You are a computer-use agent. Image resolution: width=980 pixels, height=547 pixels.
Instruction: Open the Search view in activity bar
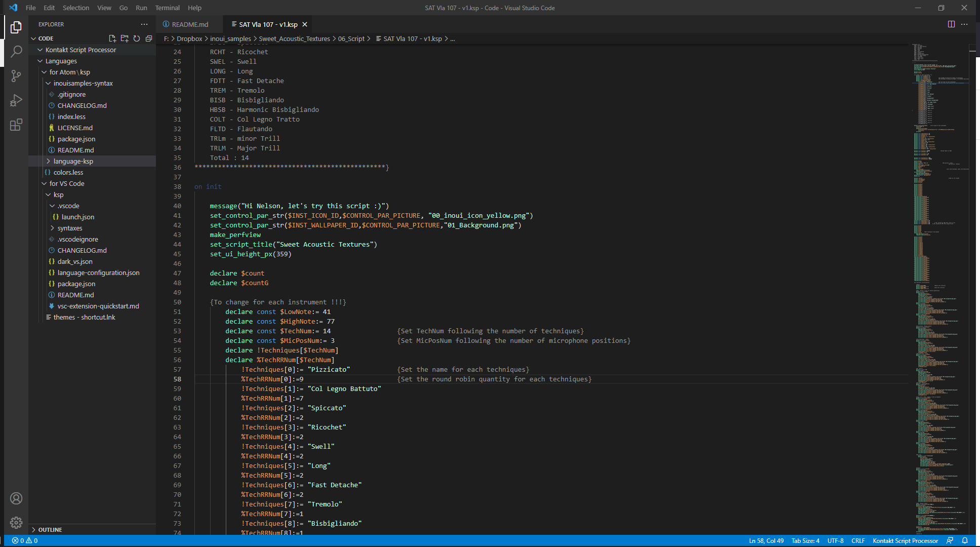coord(16,51)
